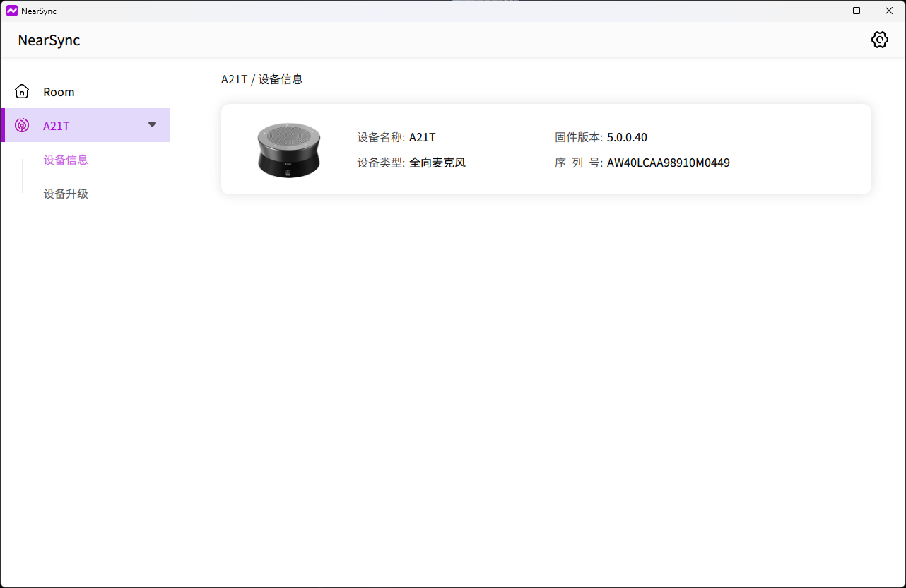Open the 设备升级 page
The height and width of the screenshot is (588, 906).
[x=66, y=194]
